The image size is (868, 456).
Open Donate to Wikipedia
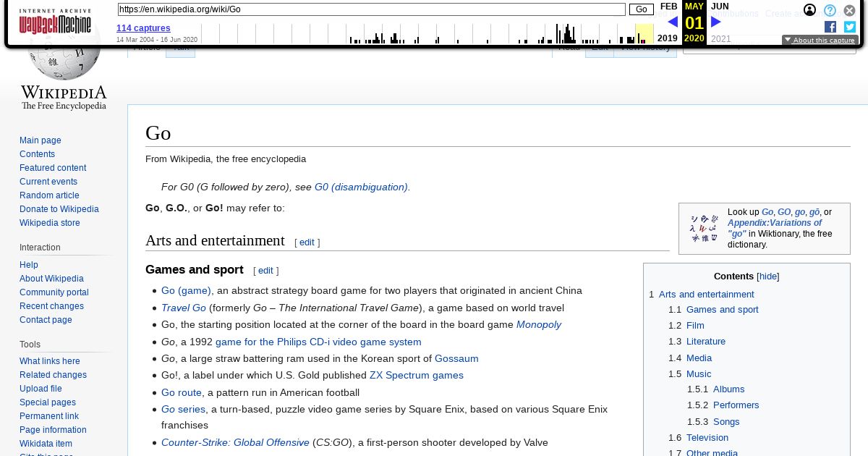59,209
